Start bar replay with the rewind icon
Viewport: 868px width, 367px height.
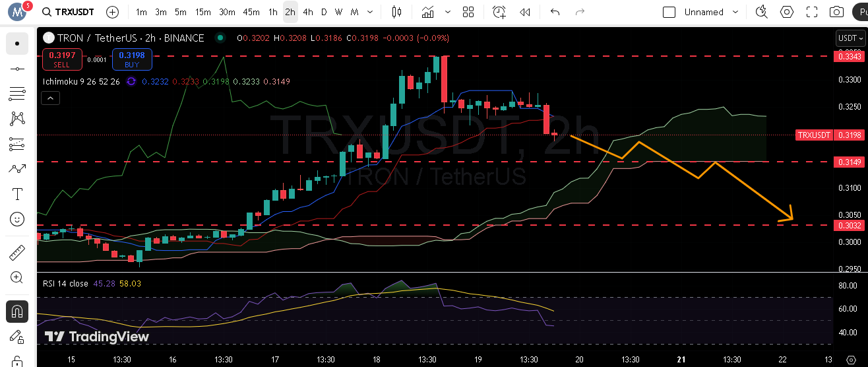(x=525, y=12)
